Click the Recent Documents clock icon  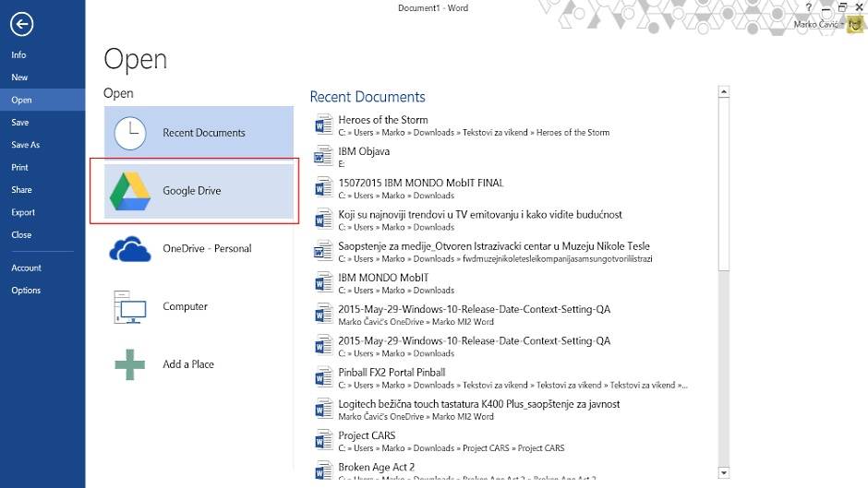[129, 133]
